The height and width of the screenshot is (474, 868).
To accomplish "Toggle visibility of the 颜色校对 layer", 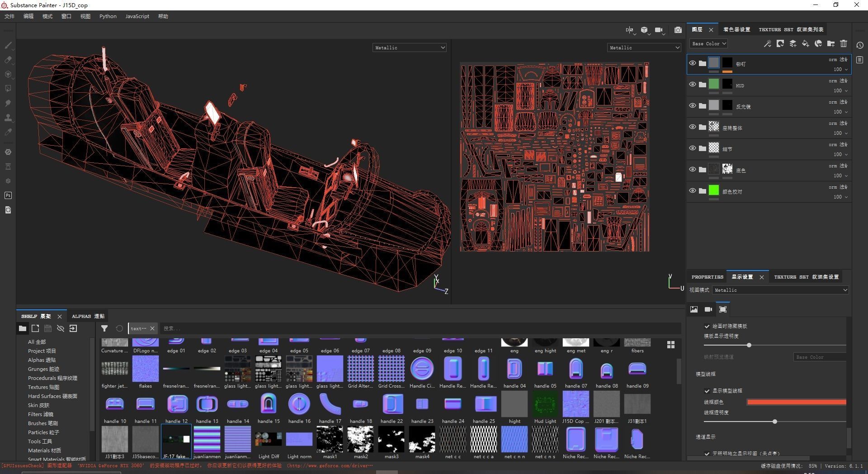I will pyautogui.click(x=692, y=190).
